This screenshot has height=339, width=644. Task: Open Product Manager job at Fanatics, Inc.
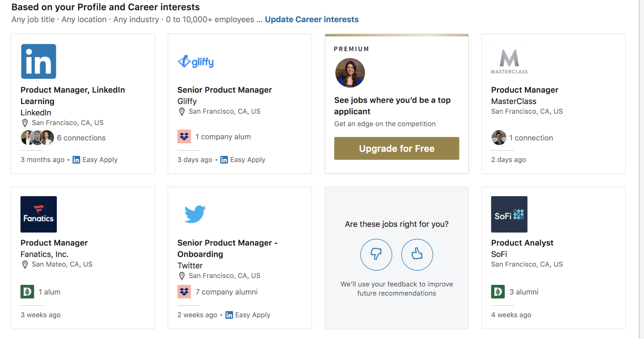(54, 243)
